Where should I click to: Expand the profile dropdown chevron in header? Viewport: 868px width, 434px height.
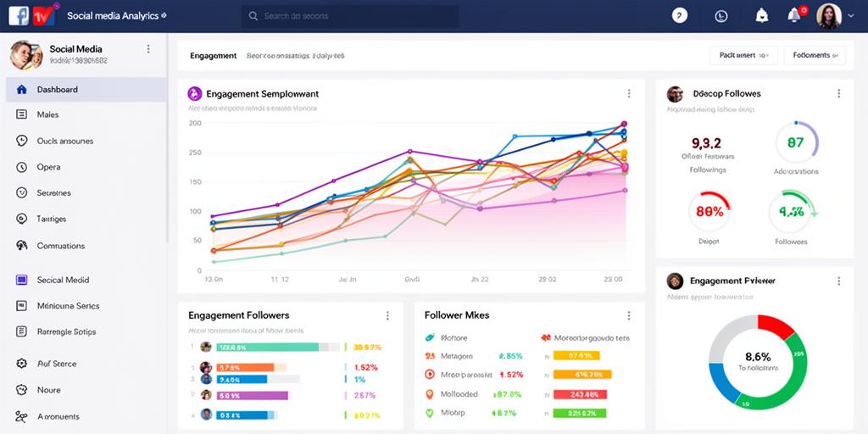[x=851, y=17]
